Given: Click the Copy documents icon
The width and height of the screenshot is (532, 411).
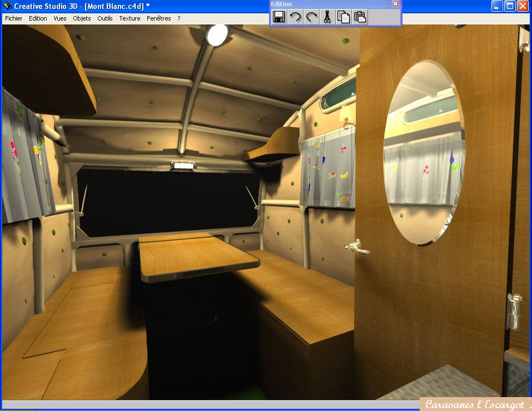Looking at the screenshot, I should click(344, 17).
